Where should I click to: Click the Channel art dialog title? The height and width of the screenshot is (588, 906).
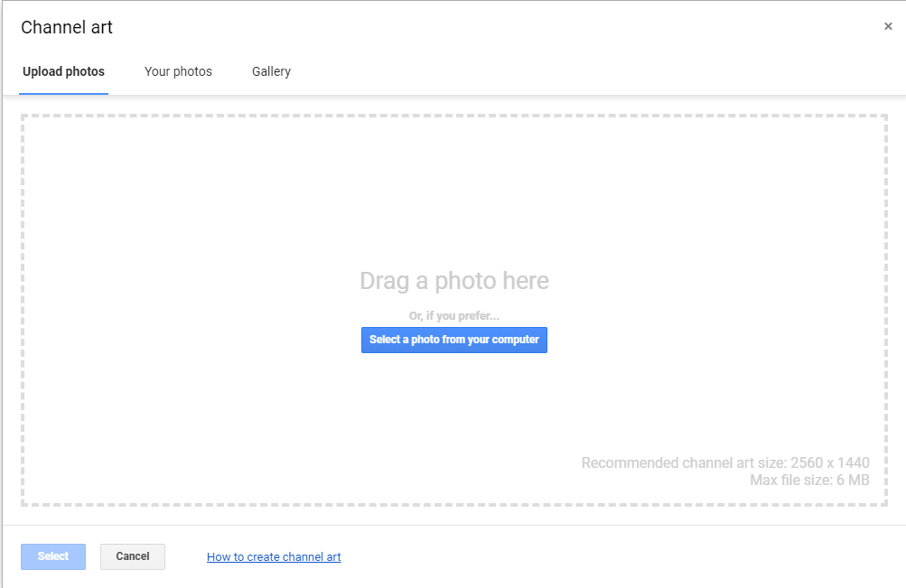pyautogui.click(x=67, y=27)
